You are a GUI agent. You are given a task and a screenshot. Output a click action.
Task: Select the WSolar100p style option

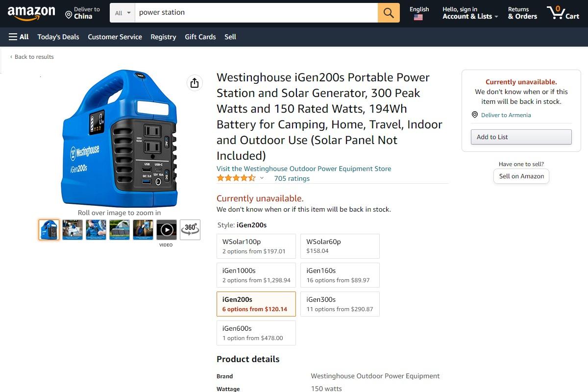(256, 246)
